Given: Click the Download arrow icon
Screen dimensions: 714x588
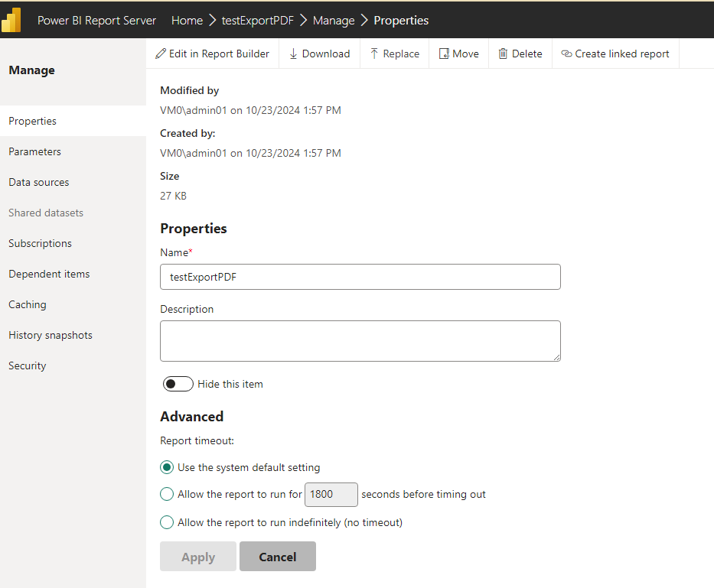Looking at the screenshot, I should tap(293, 54).
